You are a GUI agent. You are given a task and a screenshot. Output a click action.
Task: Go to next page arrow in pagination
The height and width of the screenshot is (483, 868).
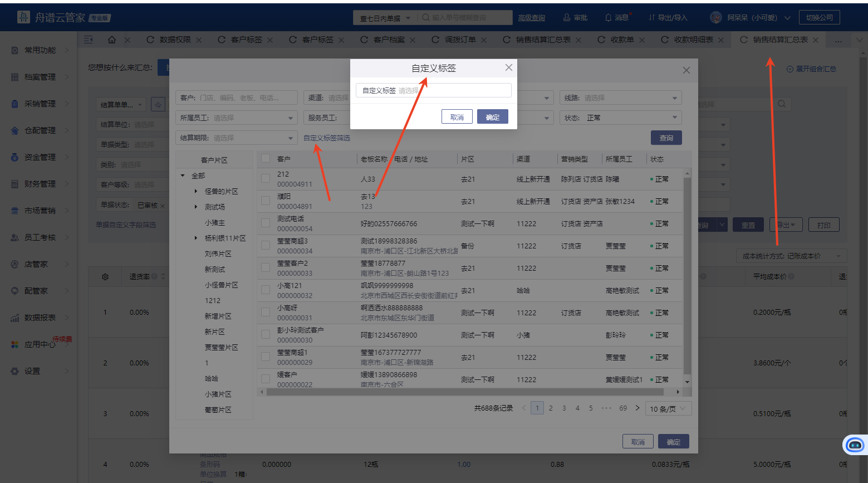coord(637,408)
